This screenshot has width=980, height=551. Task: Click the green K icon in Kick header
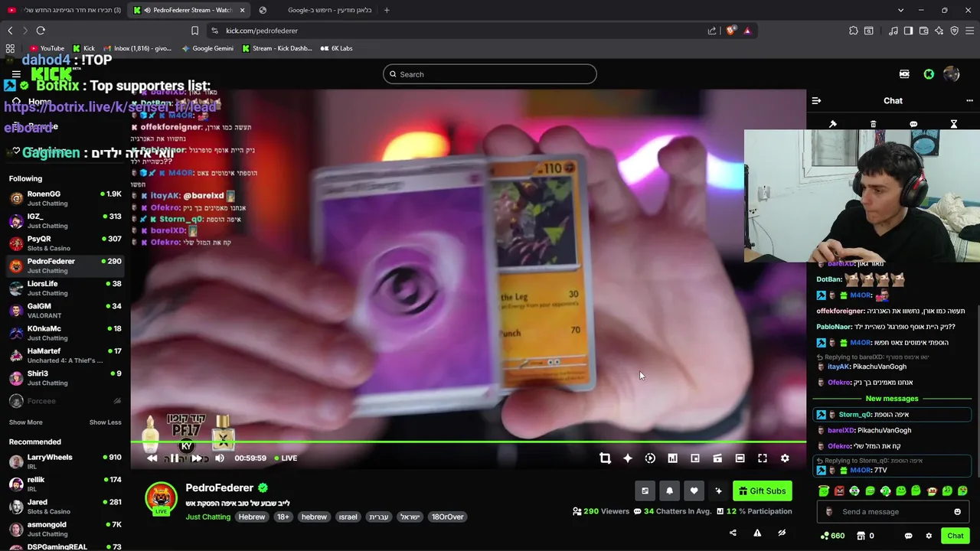[x=929, y=74]
